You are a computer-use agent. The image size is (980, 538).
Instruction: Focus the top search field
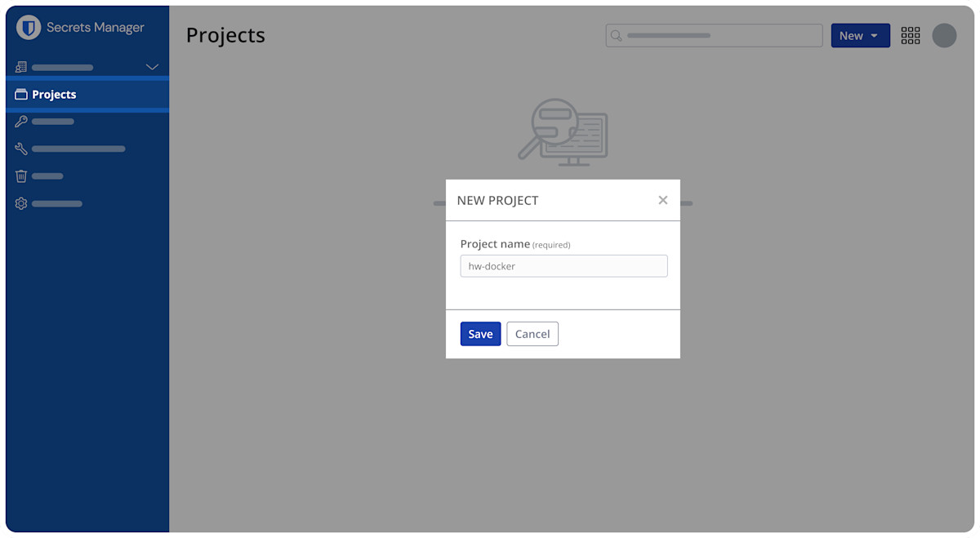(719, 36)
